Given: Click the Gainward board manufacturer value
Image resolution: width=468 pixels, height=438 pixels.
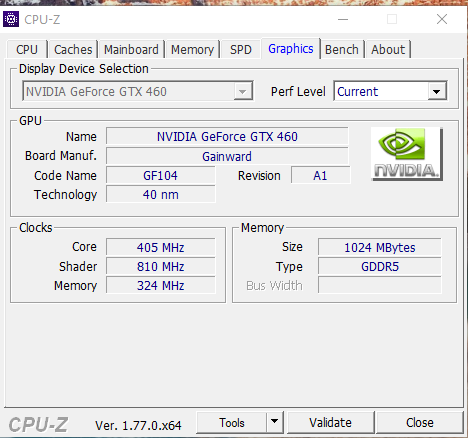Looking at the screenshot, I should 227,156.
